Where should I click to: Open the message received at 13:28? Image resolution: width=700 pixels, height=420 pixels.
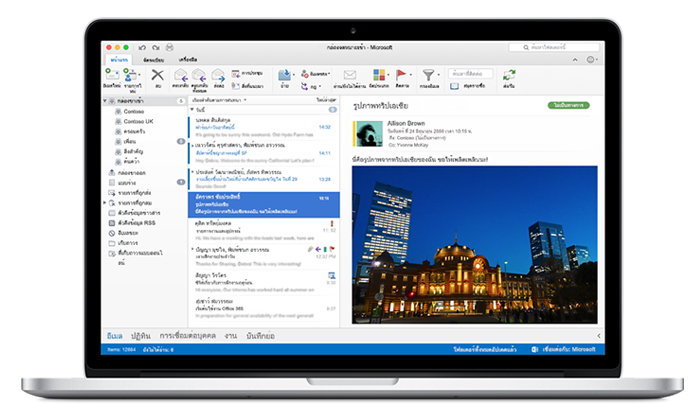click(263, 179)
